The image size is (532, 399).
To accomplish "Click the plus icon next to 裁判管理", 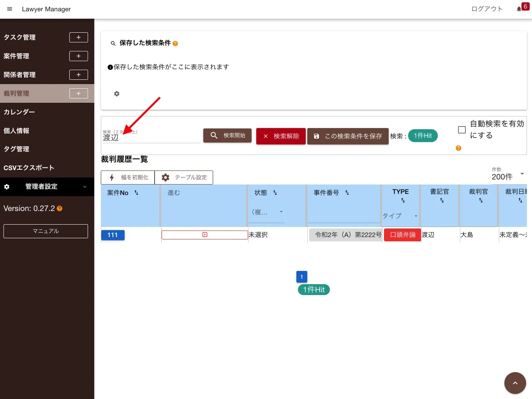I will click(x=79, y=93).
